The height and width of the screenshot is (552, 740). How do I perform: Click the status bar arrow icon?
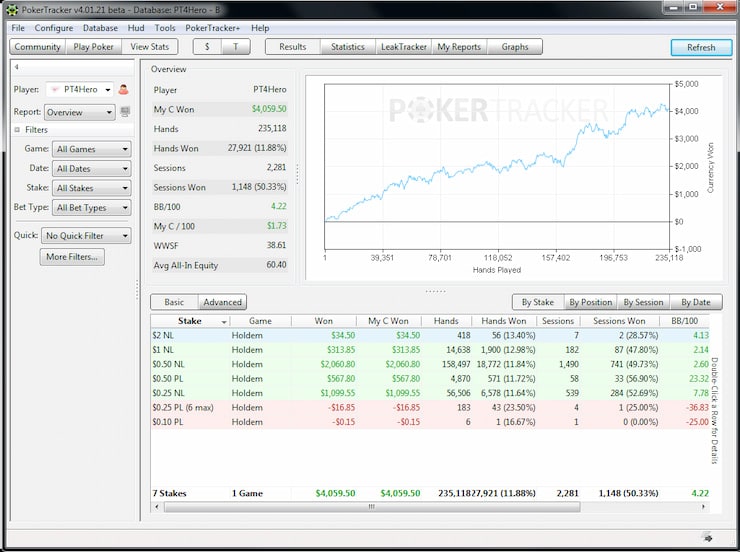[x=706, y=537]
